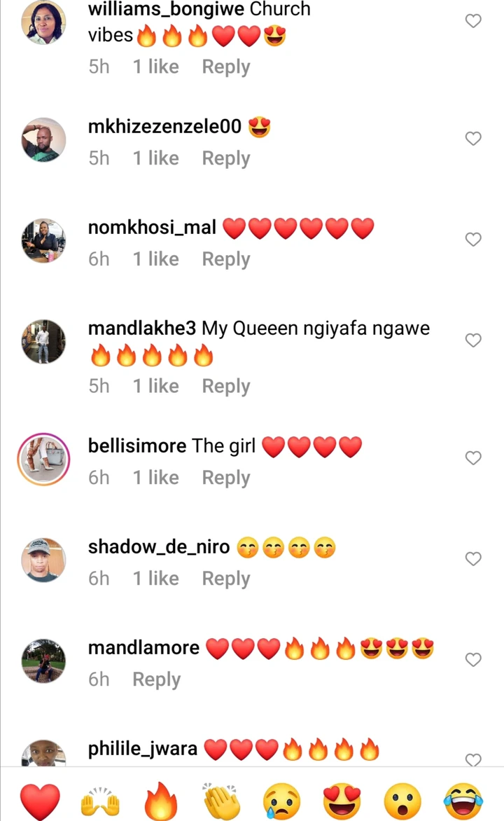This screenshot has height=821, width=504.
Task: Open williams_bongiwe's profile picture
Action: tap(44, 22)
